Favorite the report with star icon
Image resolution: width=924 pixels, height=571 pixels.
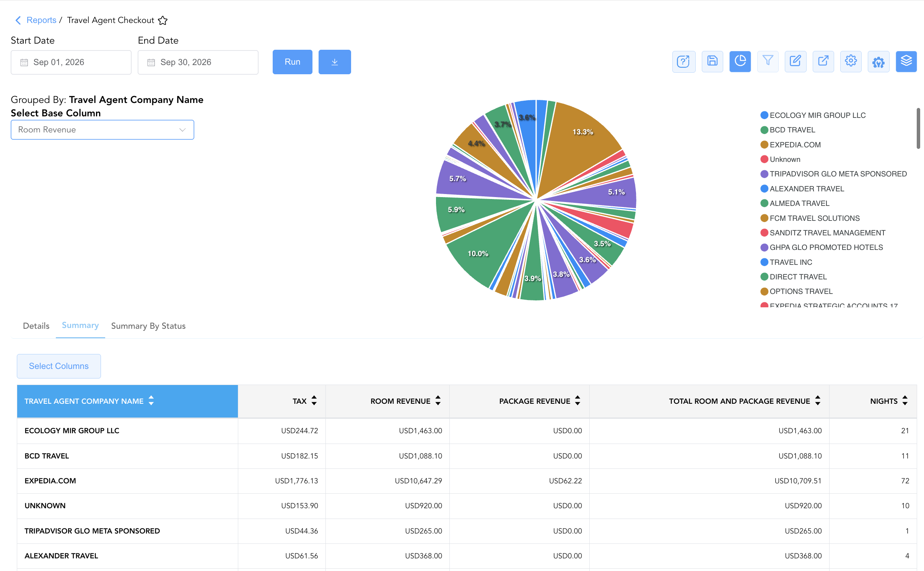163,20
